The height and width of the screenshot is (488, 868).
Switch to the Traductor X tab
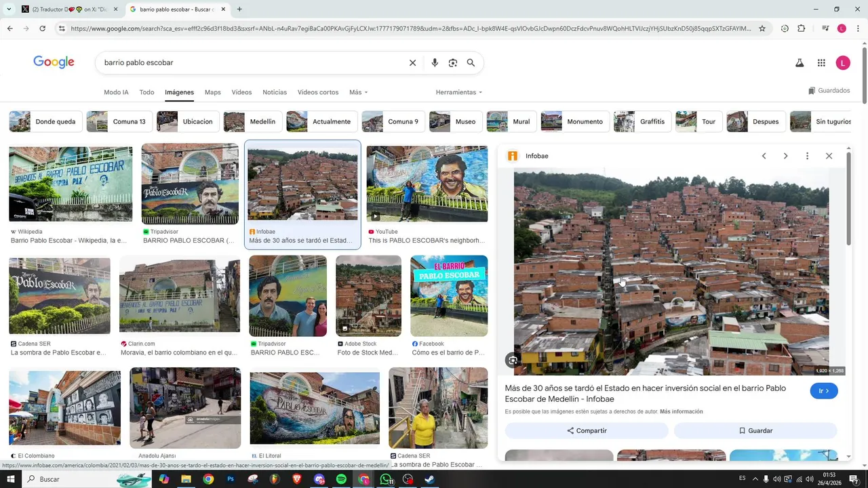coord(69,9)
